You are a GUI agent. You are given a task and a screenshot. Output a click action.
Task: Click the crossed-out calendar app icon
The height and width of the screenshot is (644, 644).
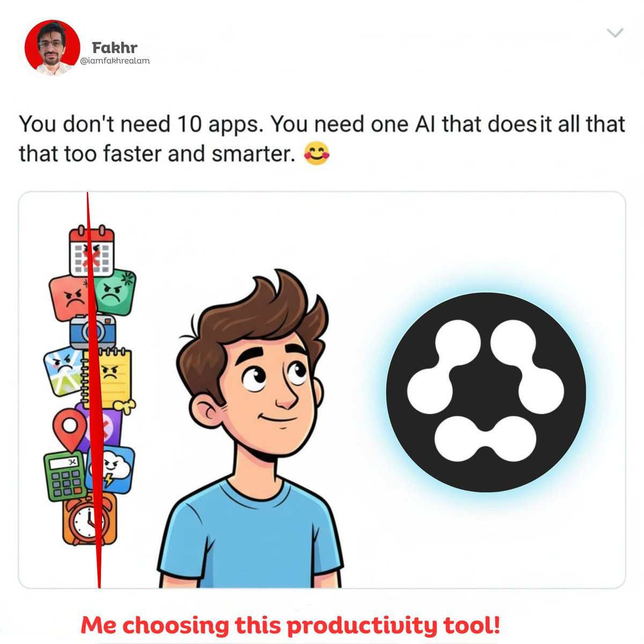92,251
